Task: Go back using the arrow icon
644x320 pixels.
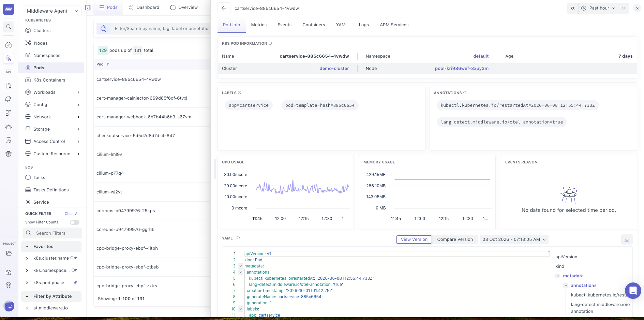Action: [224, 8]
